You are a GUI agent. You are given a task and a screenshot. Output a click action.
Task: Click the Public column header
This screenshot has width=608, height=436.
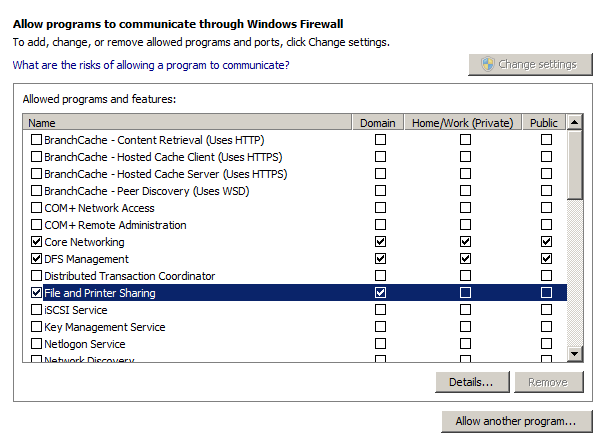click(x=546, y=123)
